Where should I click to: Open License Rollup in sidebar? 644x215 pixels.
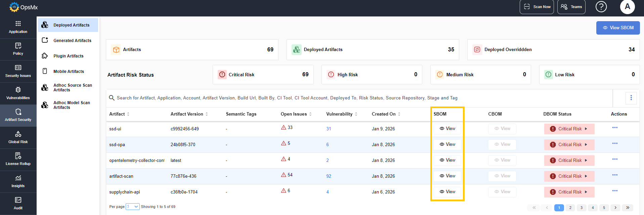click(x=18, y=159)
